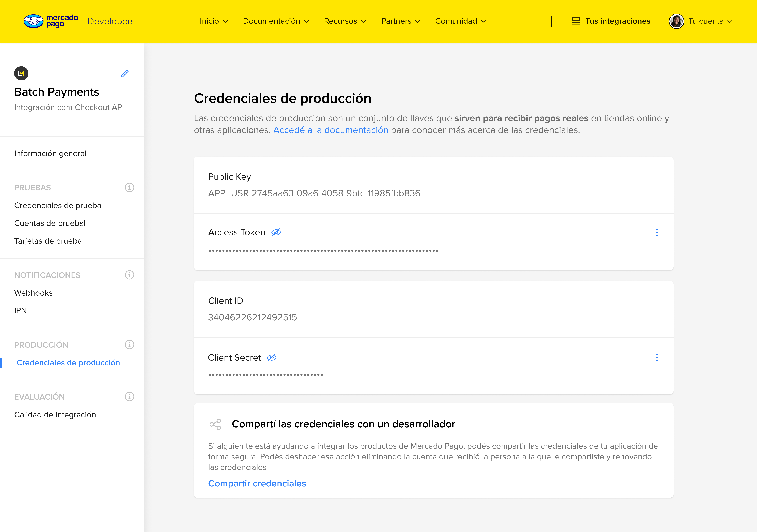
Task: Click the Compartí las credenciales con un desarrollador heading
Action: (344, 424)
